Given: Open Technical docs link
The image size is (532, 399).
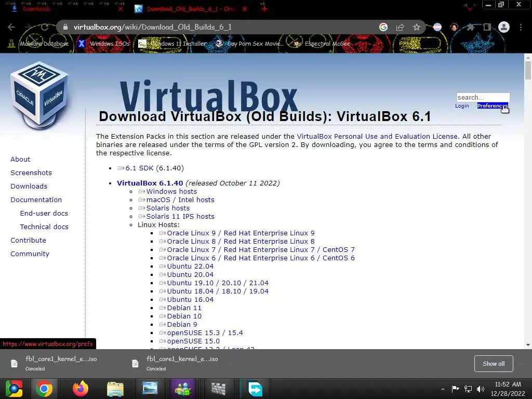Looking at the screenshot, I should [44, 227].
